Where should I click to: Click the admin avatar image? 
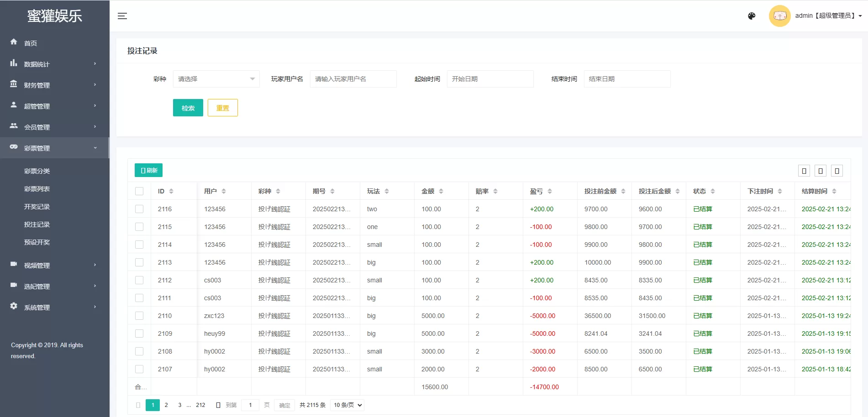pyautogui.click(x=780, y=16)
